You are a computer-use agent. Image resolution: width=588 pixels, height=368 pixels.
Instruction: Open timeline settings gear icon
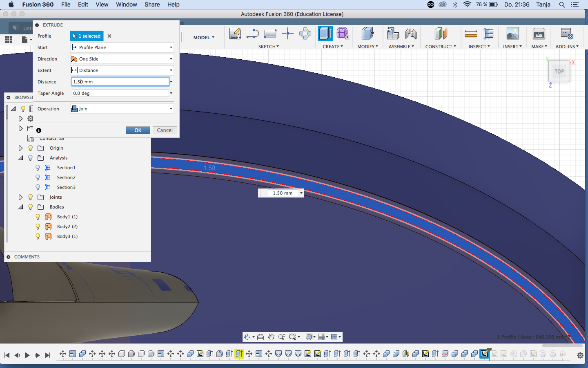(x=580, y=355)
